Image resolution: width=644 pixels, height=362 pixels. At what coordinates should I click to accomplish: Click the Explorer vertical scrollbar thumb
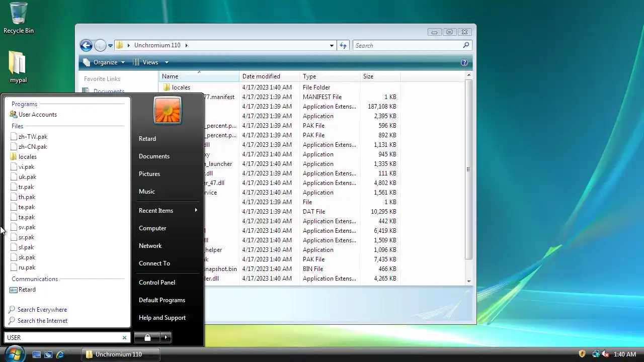468,169
